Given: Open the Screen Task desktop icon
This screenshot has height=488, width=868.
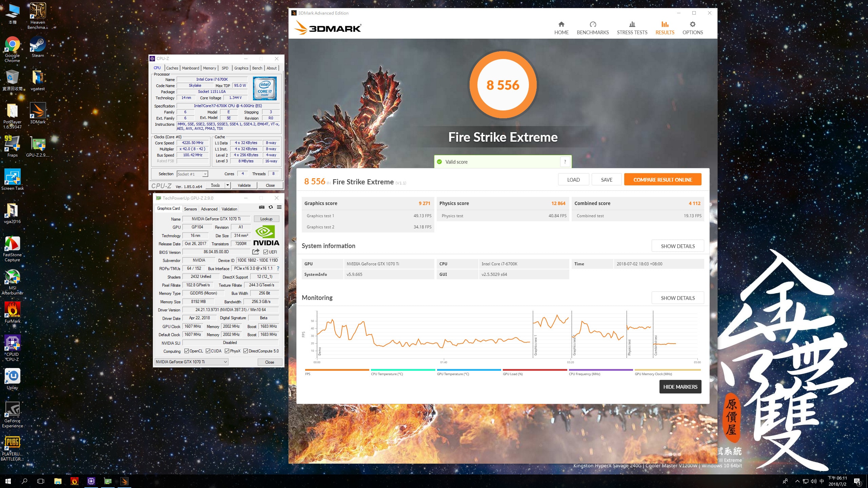Looking at the screenshot, I should click(12, 180).
